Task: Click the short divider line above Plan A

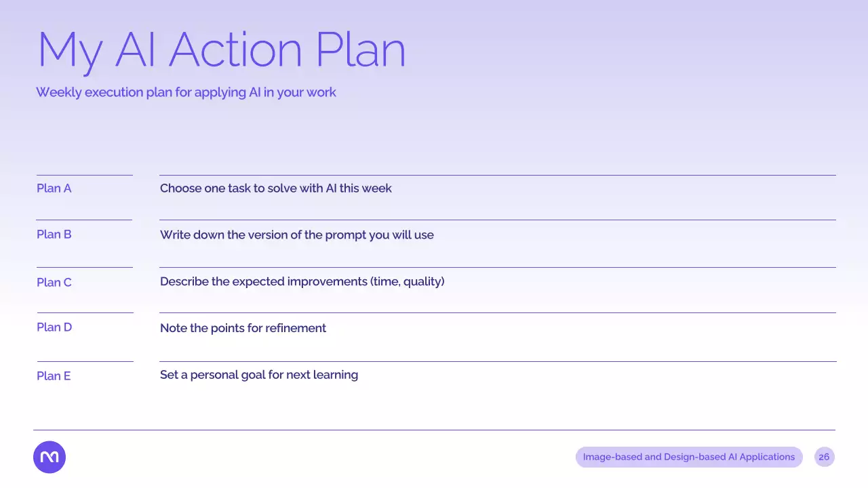Action: point(84,175)
